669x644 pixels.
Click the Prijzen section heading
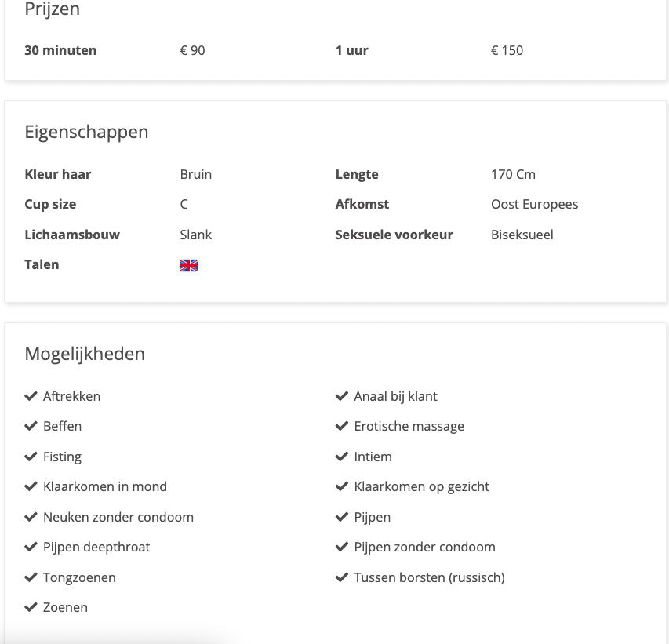52,9
